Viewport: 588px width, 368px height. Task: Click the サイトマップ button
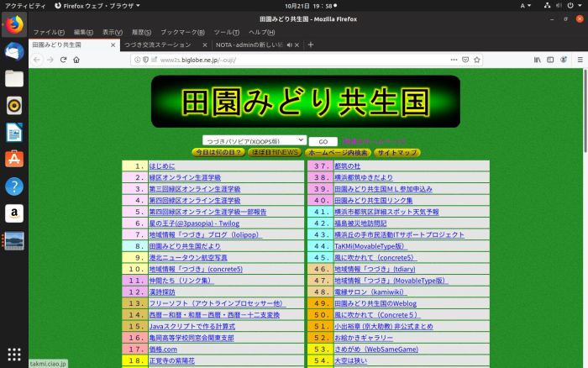click(396, 153)
